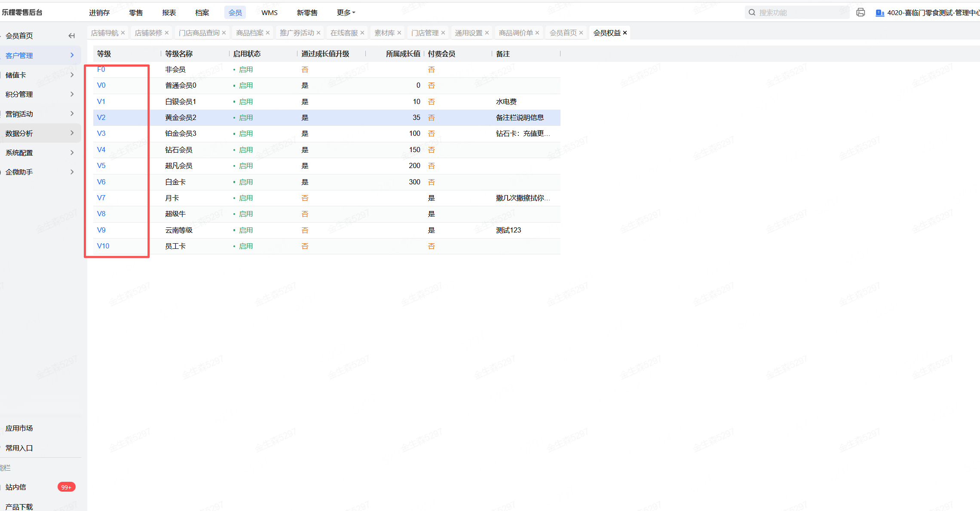Image resolution: width=980 pixels, height=511 pixels.
Task: Click the organization icon beside 4020
Action: coord(880,13)
